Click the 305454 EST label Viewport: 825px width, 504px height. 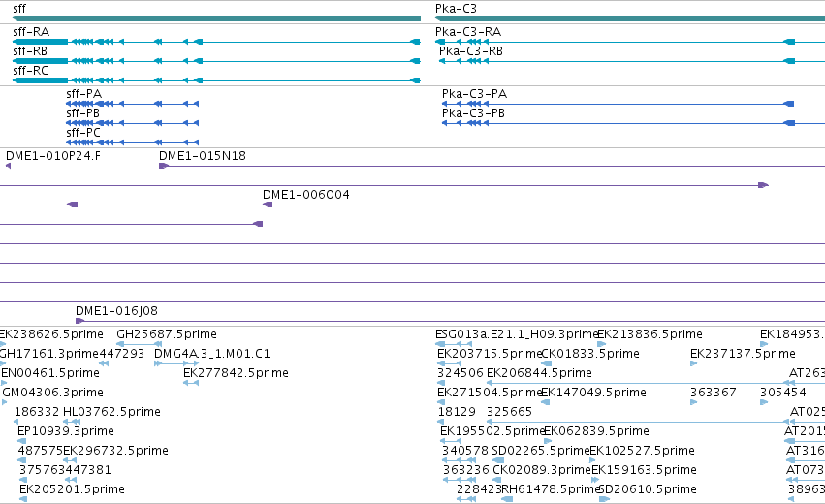click(x=783, y=393)
